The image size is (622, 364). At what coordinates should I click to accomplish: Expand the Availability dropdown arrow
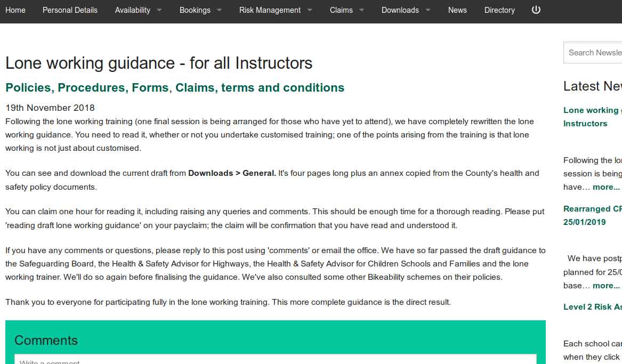(x=159, y=10)
